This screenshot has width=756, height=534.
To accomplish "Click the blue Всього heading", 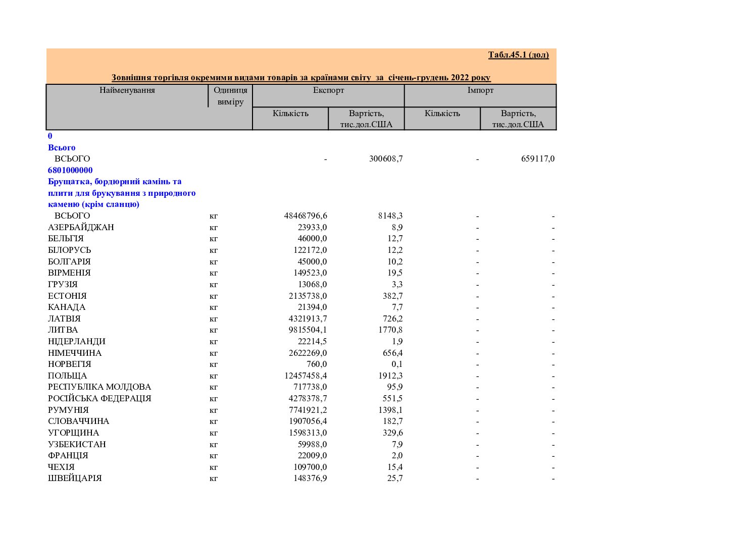I will (x=62, y=147).
